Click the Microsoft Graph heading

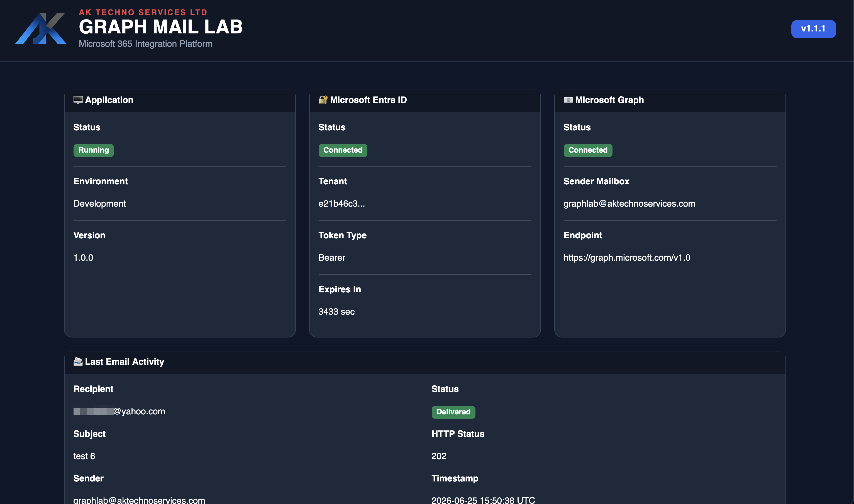pos(609,100)
